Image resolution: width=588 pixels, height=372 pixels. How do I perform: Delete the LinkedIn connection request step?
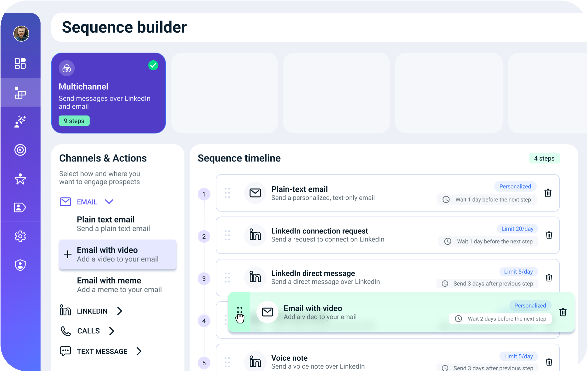coord(549,235)
